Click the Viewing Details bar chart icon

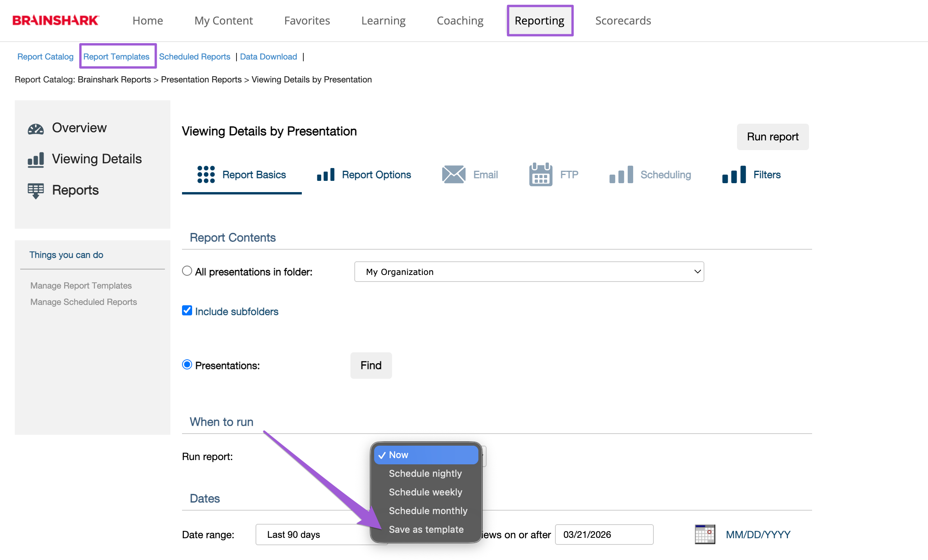(x=36, y=160)
